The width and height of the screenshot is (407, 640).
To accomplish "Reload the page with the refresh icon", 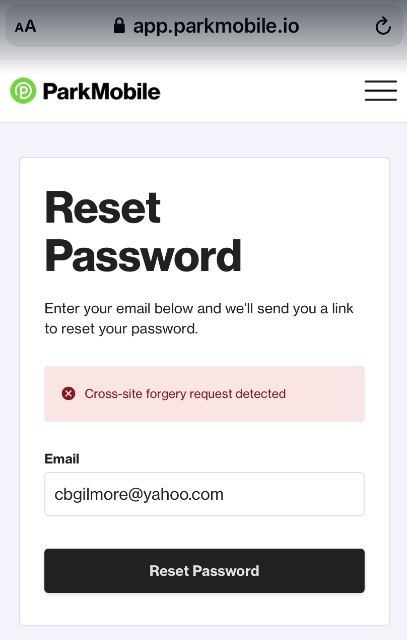I will pyautogui.click(x=383, y=27).
